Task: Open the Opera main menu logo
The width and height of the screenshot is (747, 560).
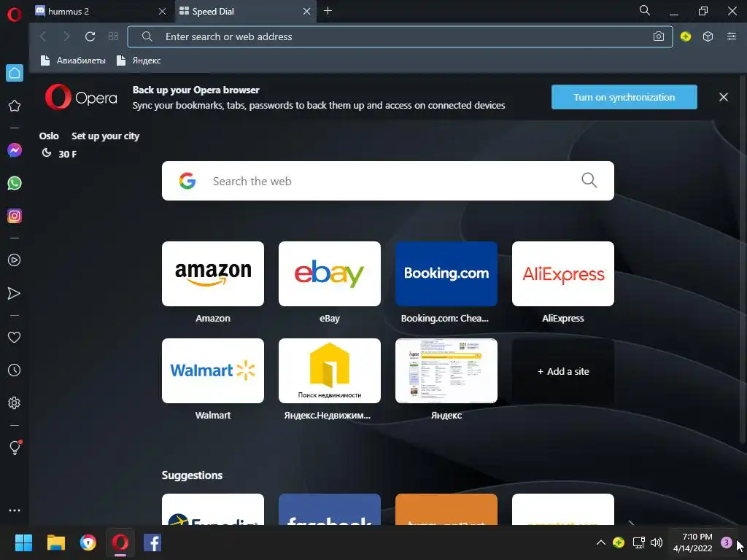Action: 15,15
